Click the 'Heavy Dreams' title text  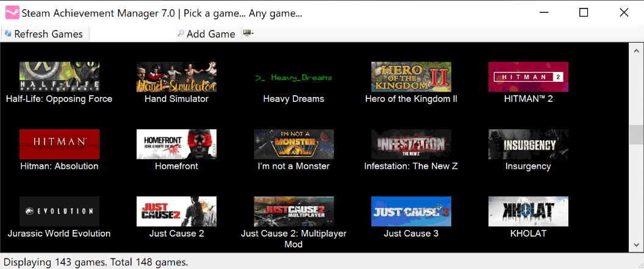294,99
